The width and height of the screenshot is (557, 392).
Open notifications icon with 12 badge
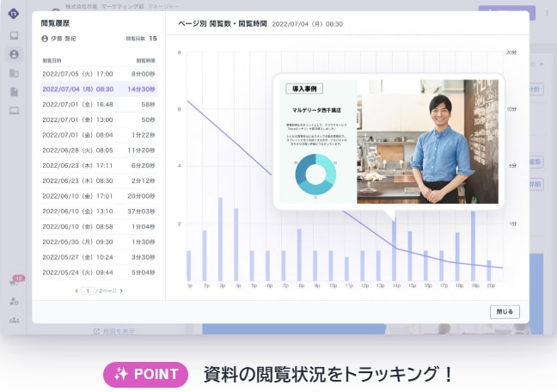(x=14, y=283)
